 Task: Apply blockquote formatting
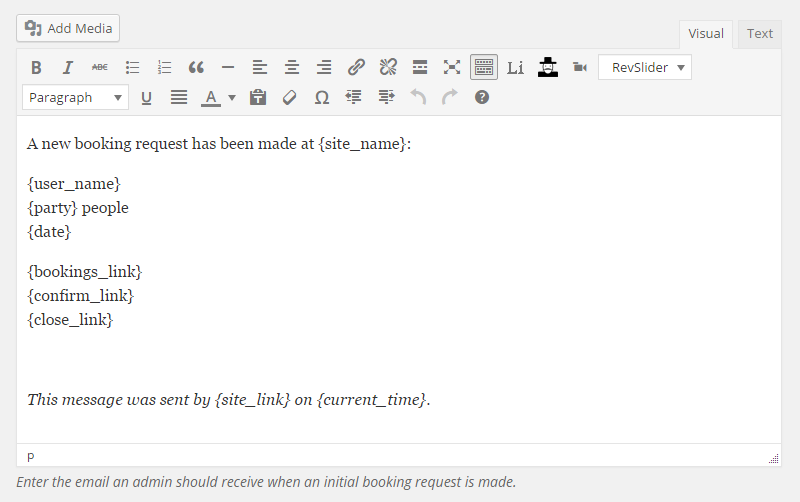click(196, 67)
